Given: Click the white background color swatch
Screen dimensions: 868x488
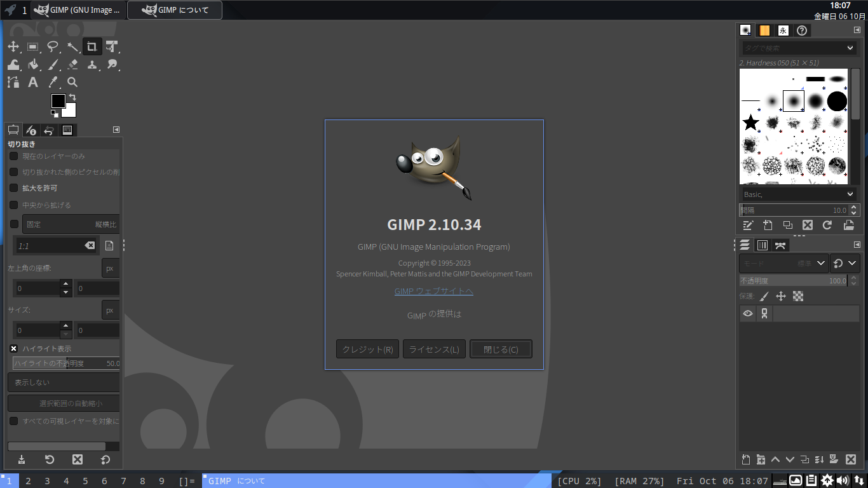Looking at the screenshot, I should coord(70,111).
